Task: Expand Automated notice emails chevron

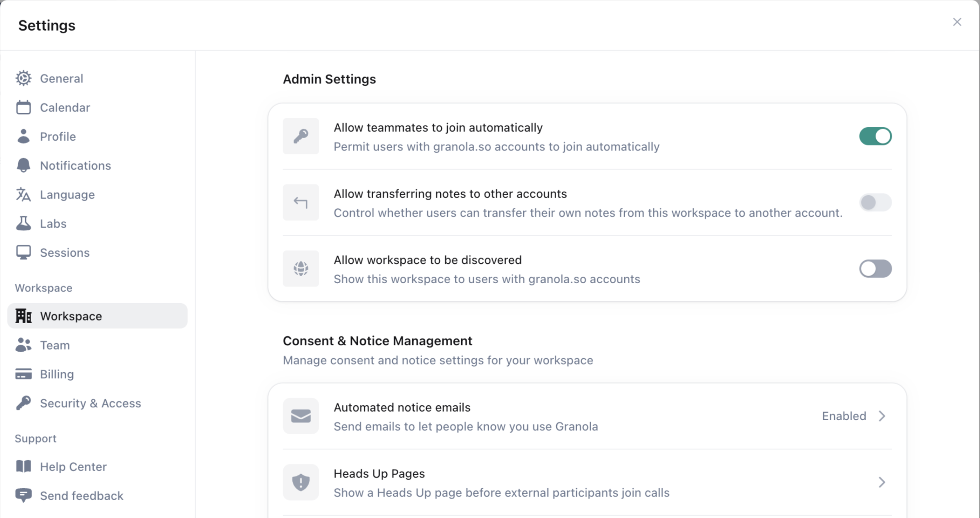Action: 882,416
